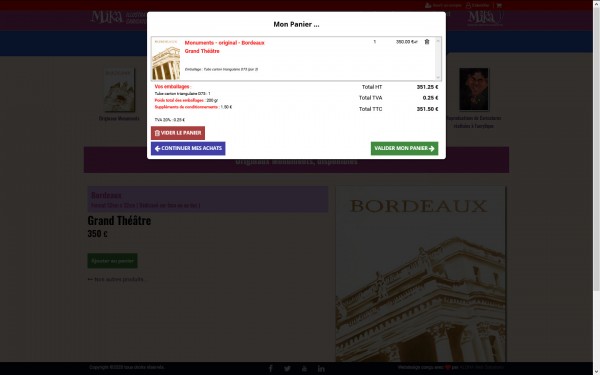This screenshot has width=600, height=375.
Task: Open the Grand Théâtre thumbnail in cart
Action: pos(166,59)
